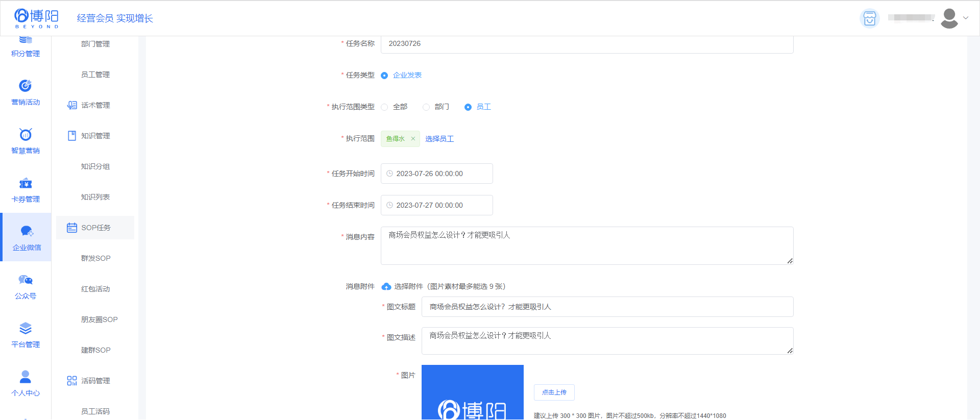Open 朋友圈SOP in the submenu
Image resolution: width=980 pixels, height=420 pixels.
tap(99, 319)
